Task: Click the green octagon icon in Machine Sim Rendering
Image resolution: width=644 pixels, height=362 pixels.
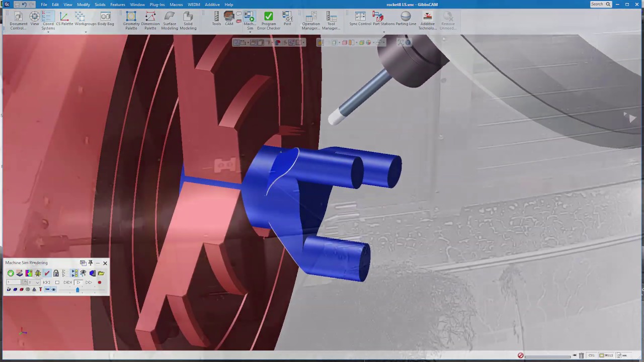Action: 11,273
